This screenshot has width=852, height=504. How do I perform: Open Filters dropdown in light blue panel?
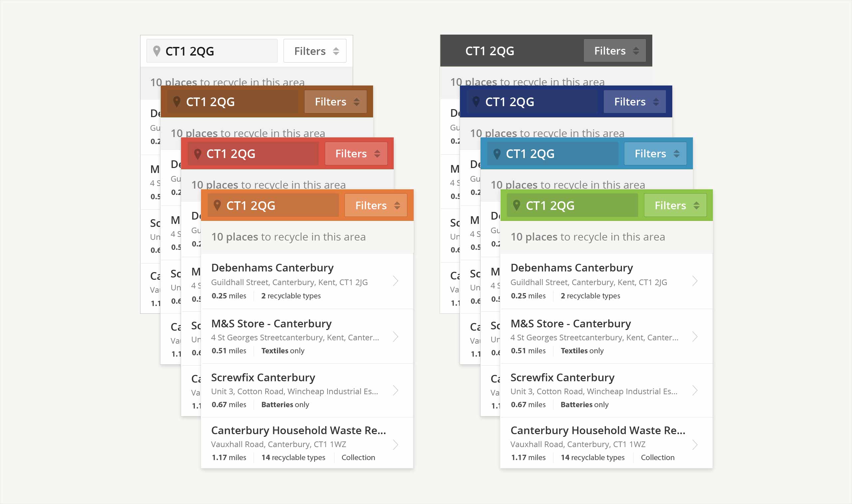coord(655,153)
